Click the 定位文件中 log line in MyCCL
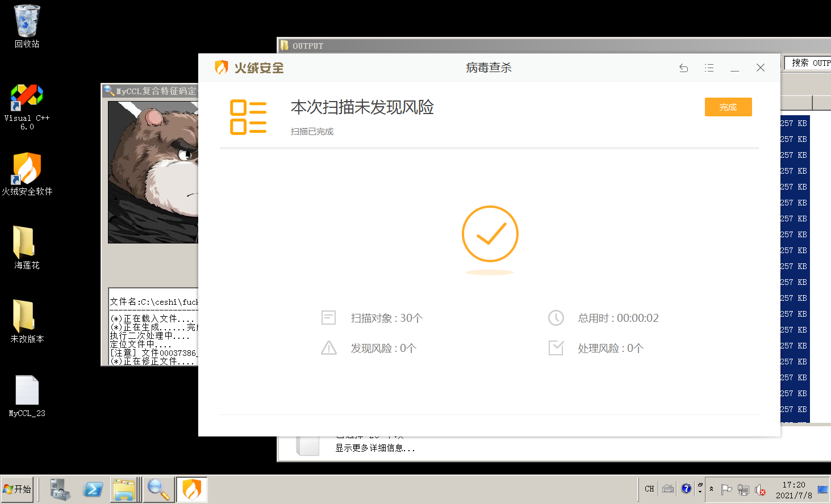Screen dimensions: 831x504 (x=140, y=345)
